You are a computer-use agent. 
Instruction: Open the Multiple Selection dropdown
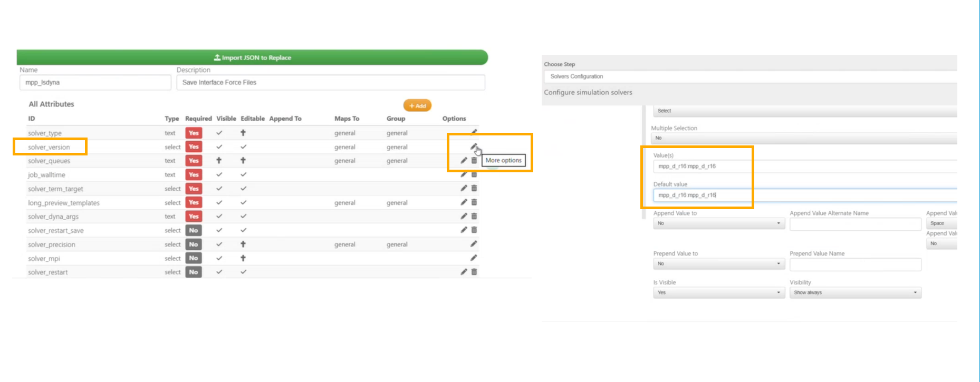[804, 138]
